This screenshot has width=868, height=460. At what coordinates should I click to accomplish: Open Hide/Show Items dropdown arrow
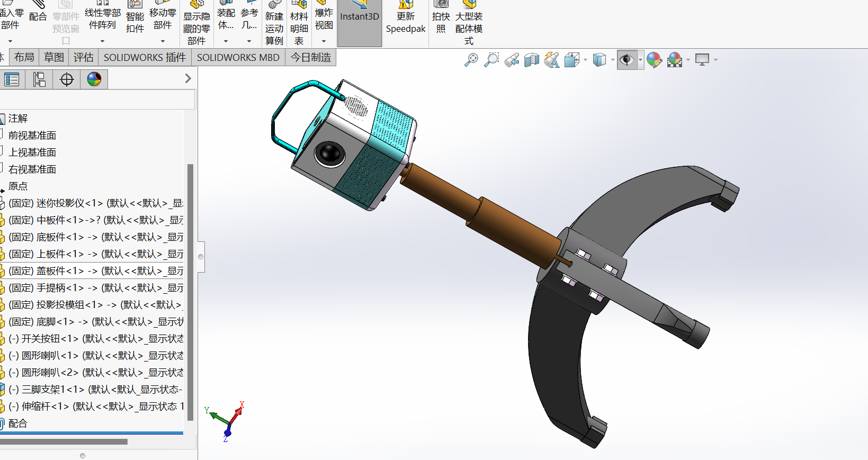tap(640, 60)
